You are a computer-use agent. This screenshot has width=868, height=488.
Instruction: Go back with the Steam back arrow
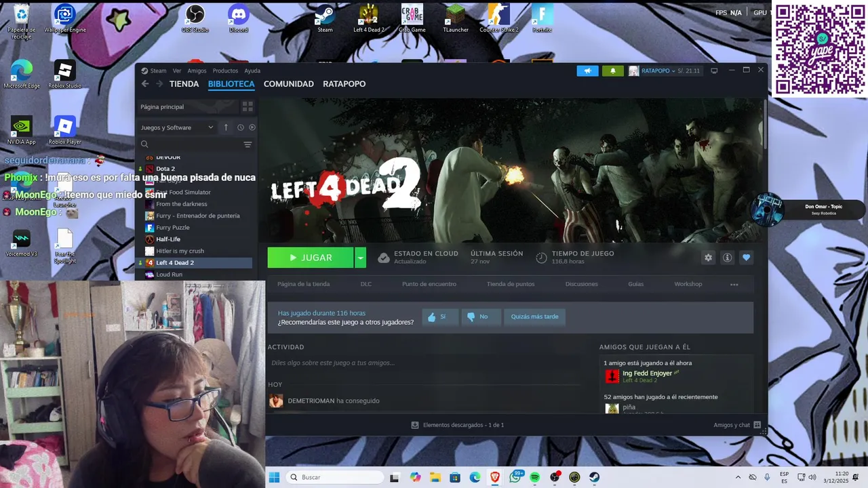tap(145, 84)
